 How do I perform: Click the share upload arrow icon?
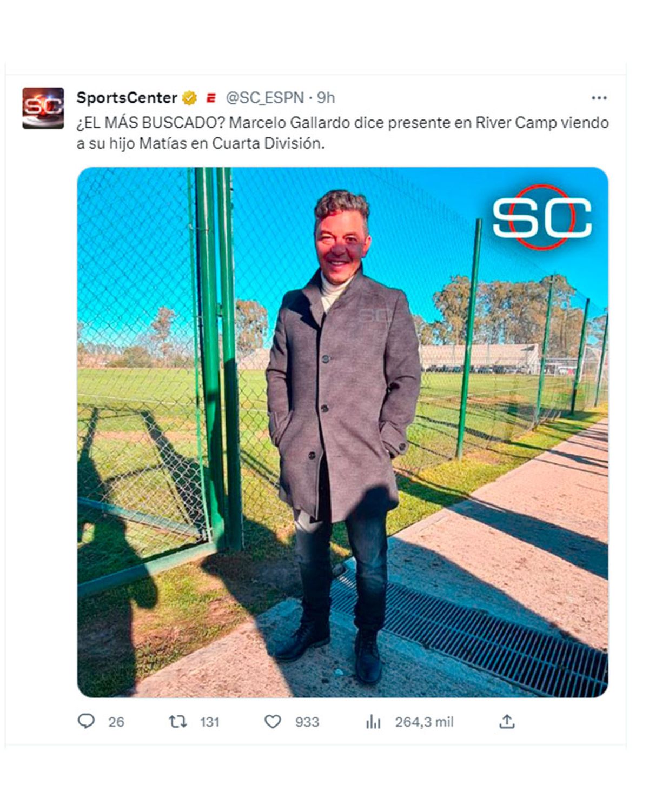tap(507, 721)
